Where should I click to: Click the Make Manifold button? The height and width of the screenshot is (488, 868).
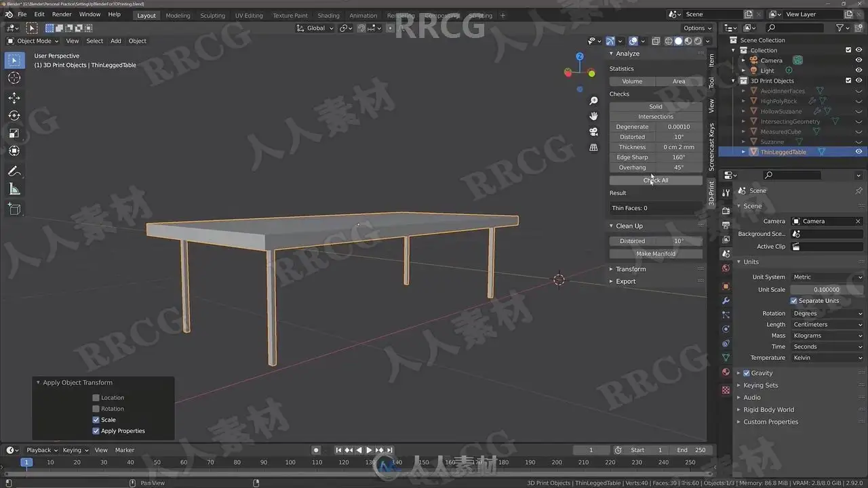pyautogui.click(x=656, y=253)
